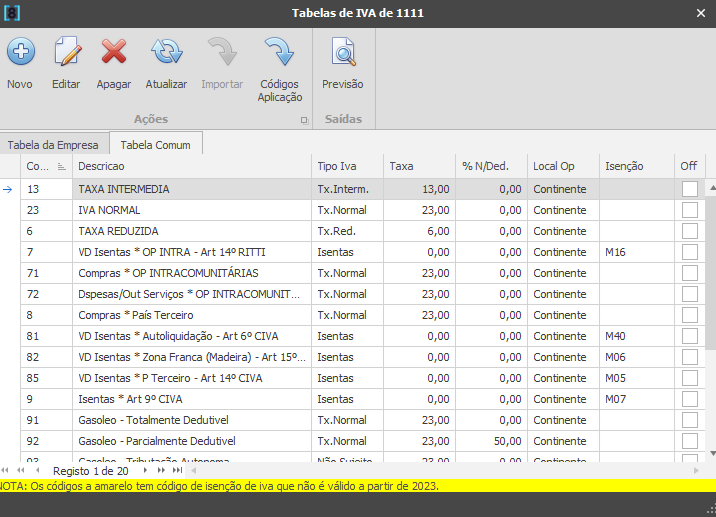Click the Tx.Interm. type cell
The width and height of the screenshot is (716, 517).
pos(347,189)
